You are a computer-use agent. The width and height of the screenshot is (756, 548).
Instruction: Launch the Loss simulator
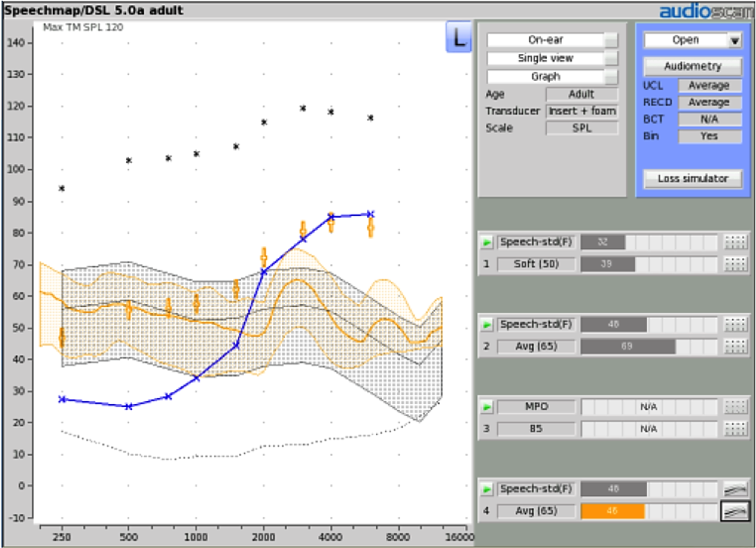[x=693, y=179]
